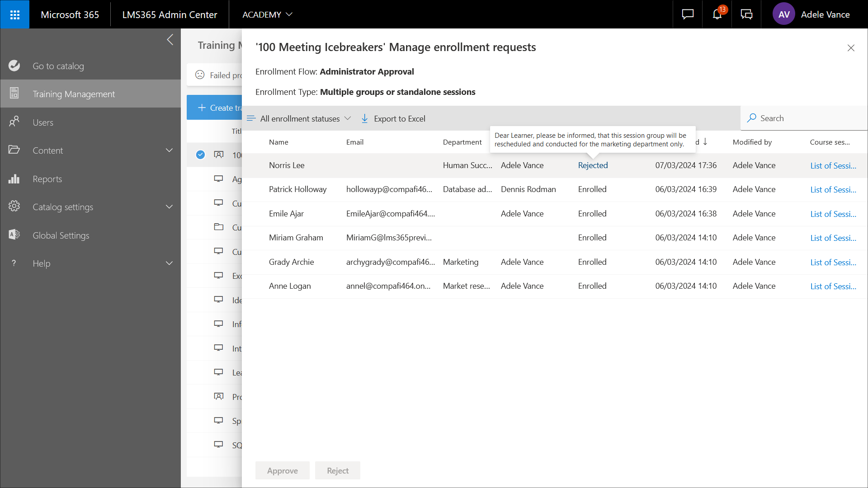Click the Search enrollment field

805,118
